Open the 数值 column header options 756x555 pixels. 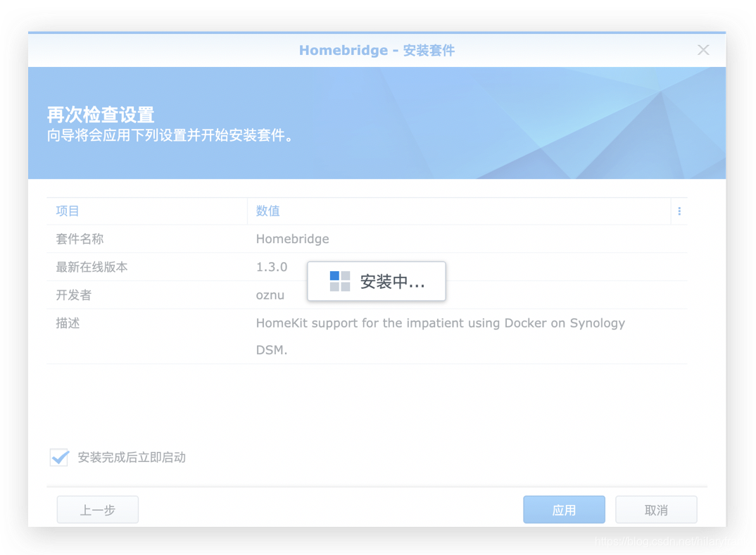pyautogui.click(x=267, y=211)
